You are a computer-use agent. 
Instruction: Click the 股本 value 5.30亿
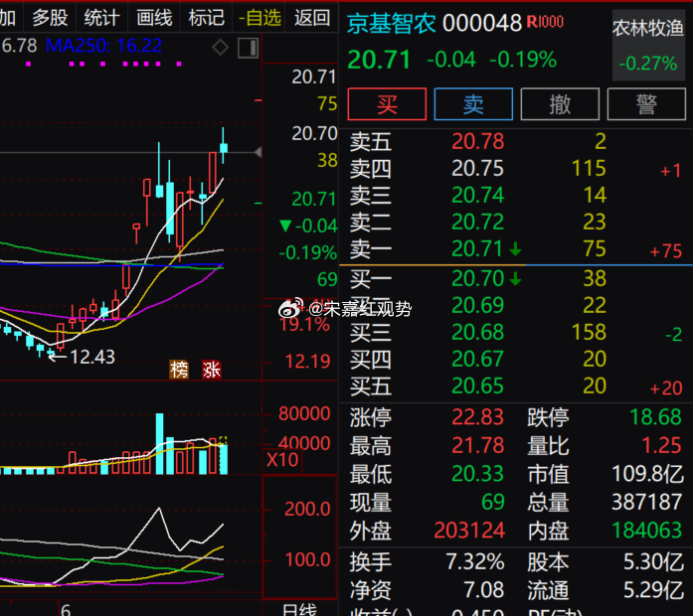[653, 562]
